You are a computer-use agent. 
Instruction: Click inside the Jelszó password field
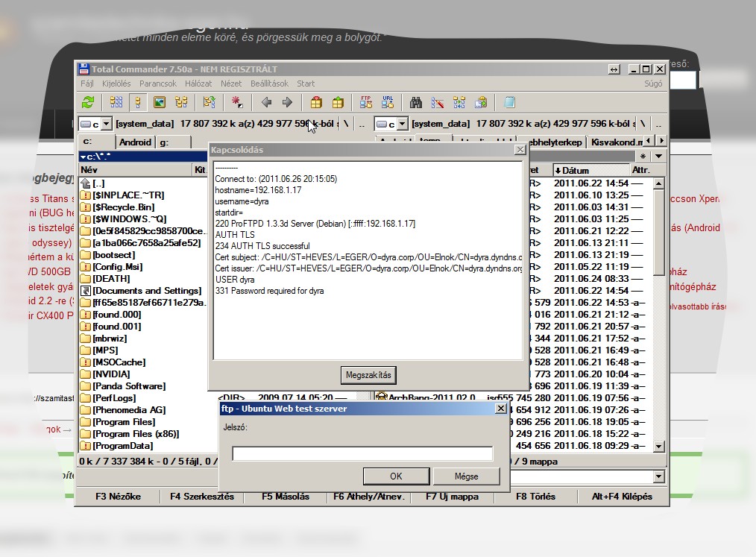(x=362, y=454)
